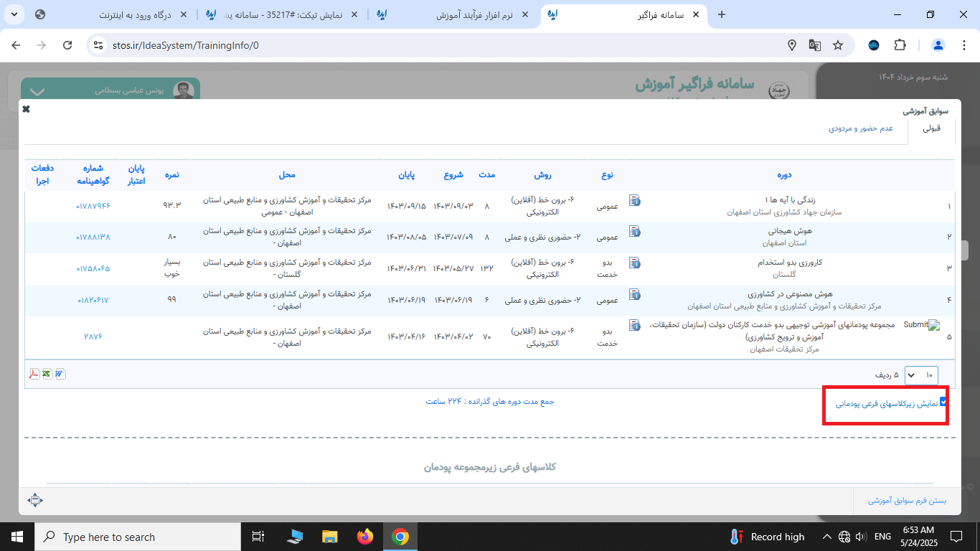Click بستن فرم سوابق آموزشی button
The height and width of the screenshot is (551, 980).
[907, 500]
